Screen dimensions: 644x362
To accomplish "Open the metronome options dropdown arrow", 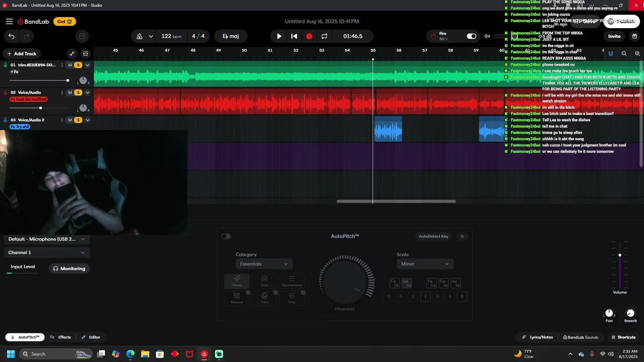I will click(150, 36).
